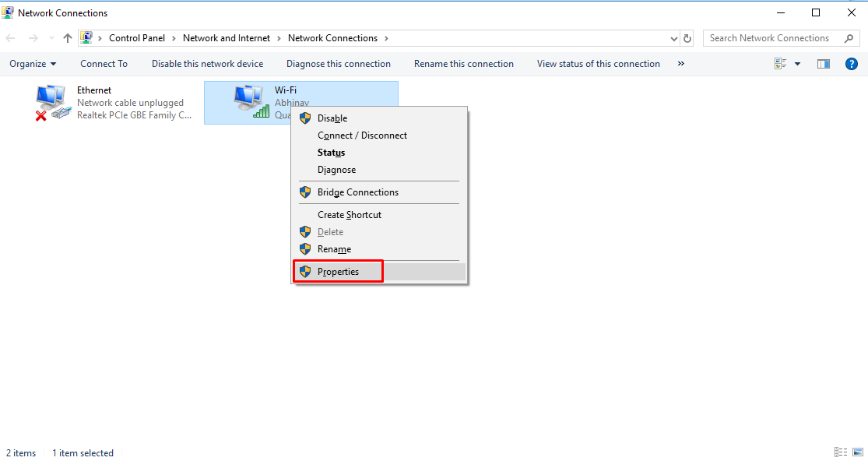Viewport: 868px width, 461px height.
Task: Choose Disable in the context menu
Action: click(332, 118)
